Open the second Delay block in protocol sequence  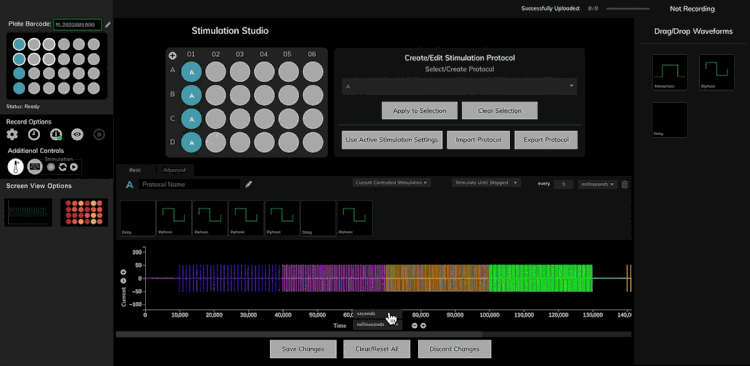point(318,218)
